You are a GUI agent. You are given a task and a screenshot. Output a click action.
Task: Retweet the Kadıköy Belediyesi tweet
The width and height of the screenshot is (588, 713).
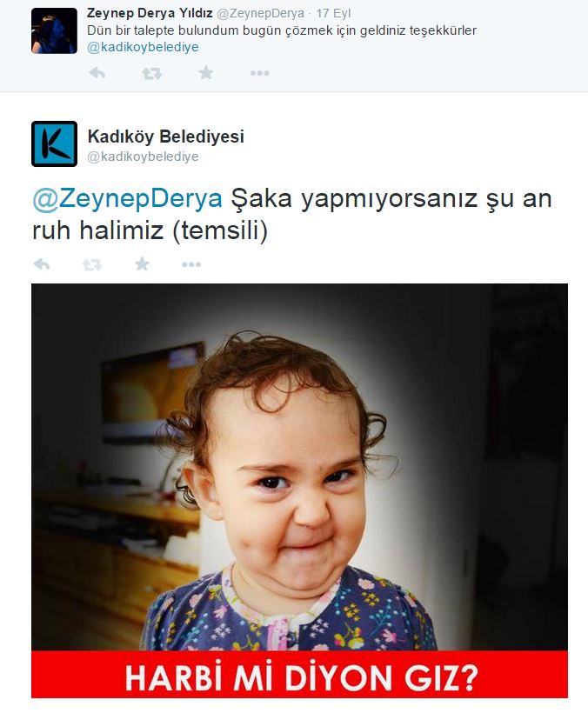tap(92, 264)
